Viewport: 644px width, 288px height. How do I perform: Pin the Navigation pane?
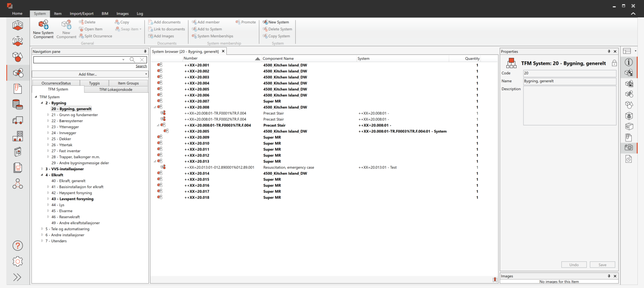tap(145, 51)
